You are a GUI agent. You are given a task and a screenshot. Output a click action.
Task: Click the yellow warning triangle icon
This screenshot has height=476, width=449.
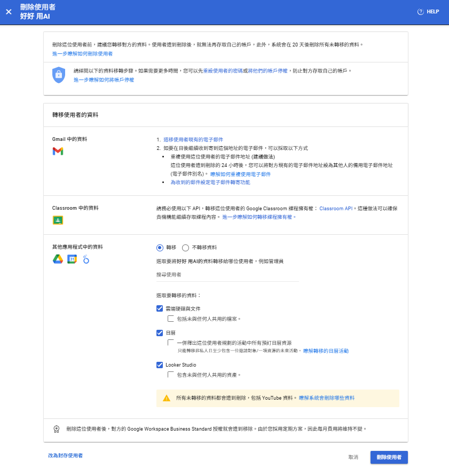point(167,398)
